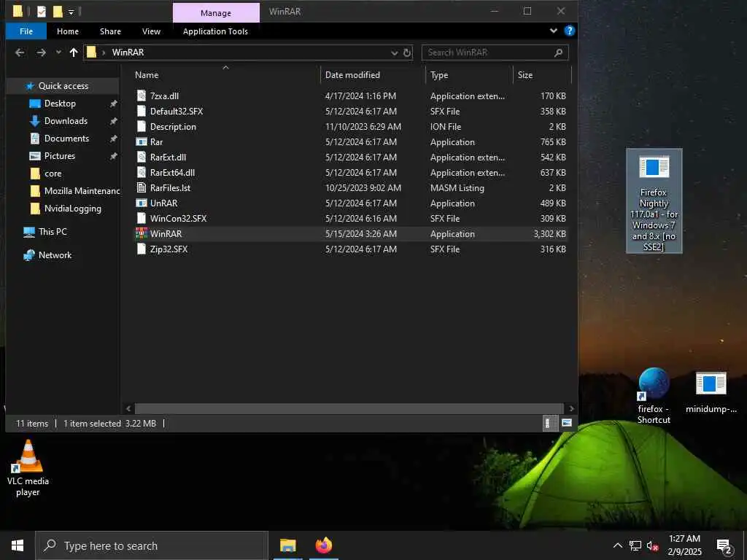Switch to details view layout icon
This screenshot has width=747, height=560.
[549, 423]
